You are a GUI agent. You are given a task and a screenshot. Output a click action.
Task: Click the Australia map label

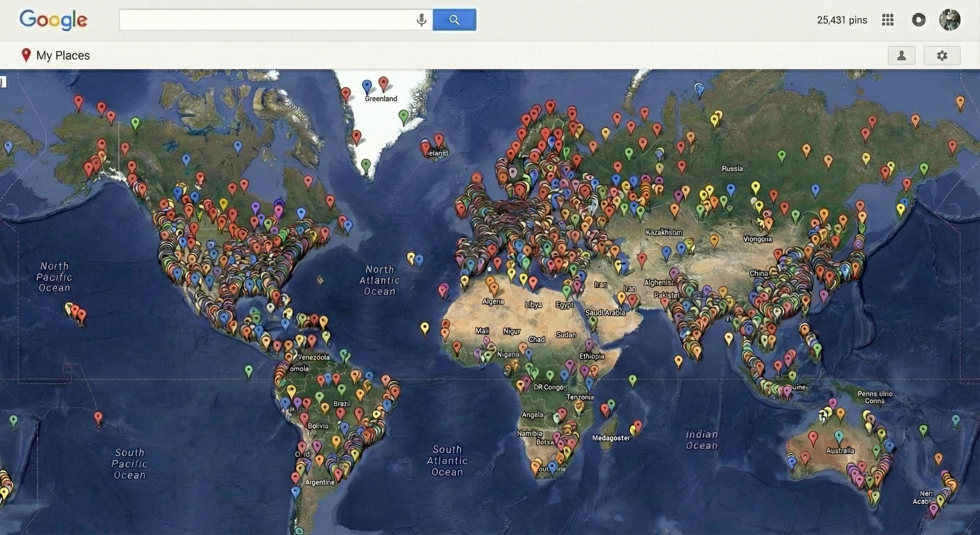pos(840,451)
